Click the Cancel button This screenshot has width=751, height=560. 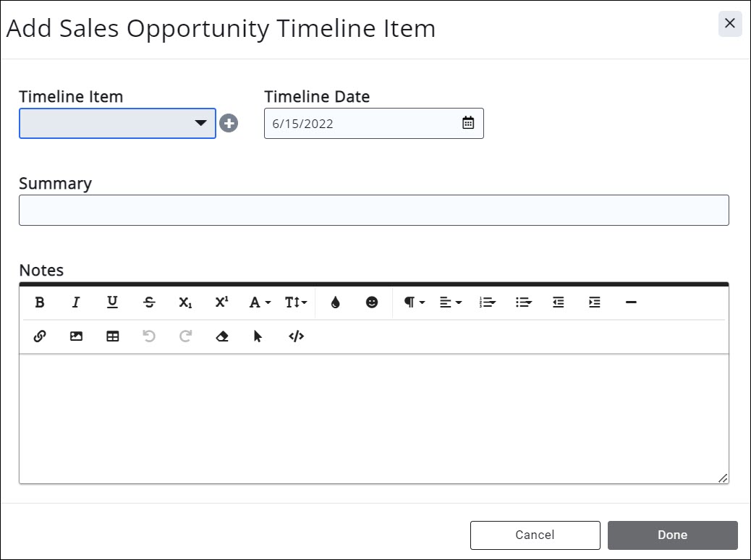tap(535, 535)
